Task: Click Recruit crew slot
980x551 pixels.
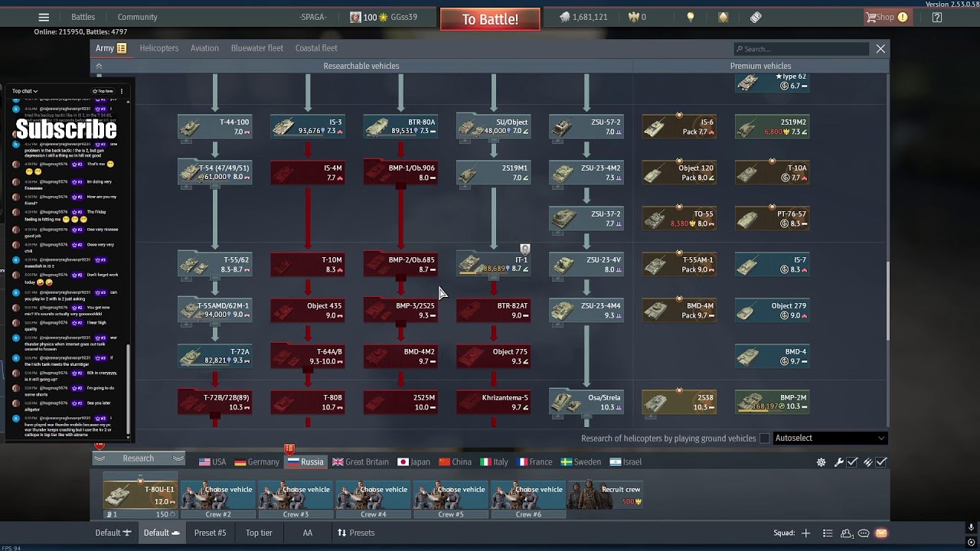Action: point(606,495)
